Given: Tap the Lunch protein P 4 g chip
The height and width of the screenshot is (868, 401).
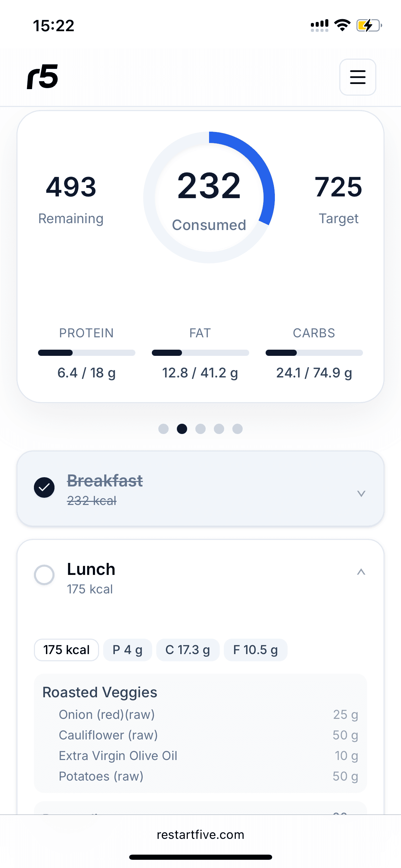Looking at the screenshot, I should (x=127, y=650).
